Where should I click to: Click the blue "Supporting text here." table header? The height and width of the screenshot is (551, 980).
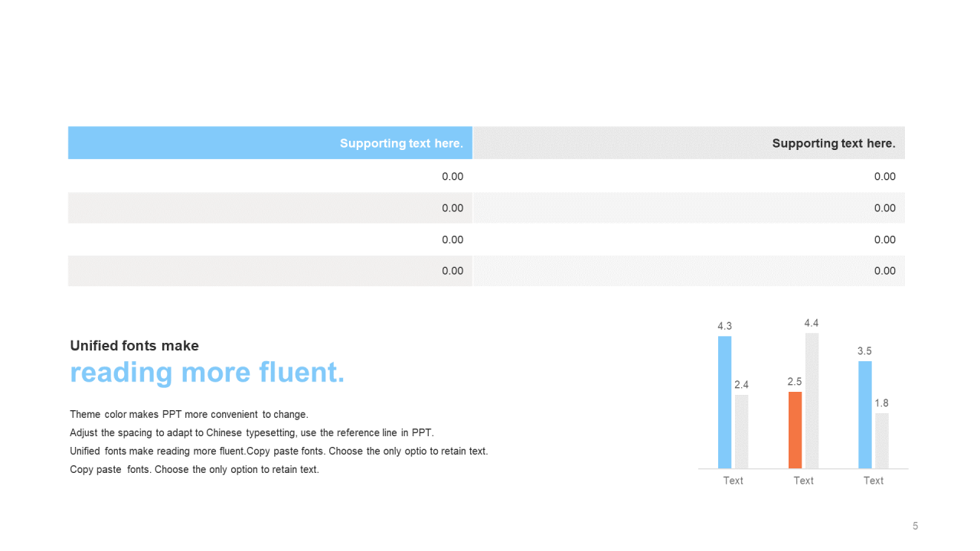[401, 144]
